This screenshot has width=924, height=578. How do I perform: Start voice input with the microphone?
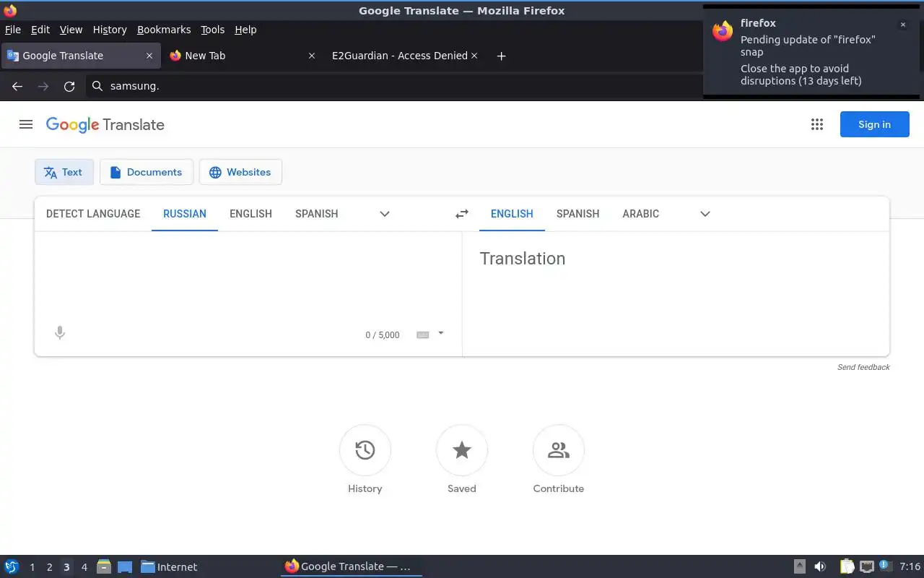point(60,333)
